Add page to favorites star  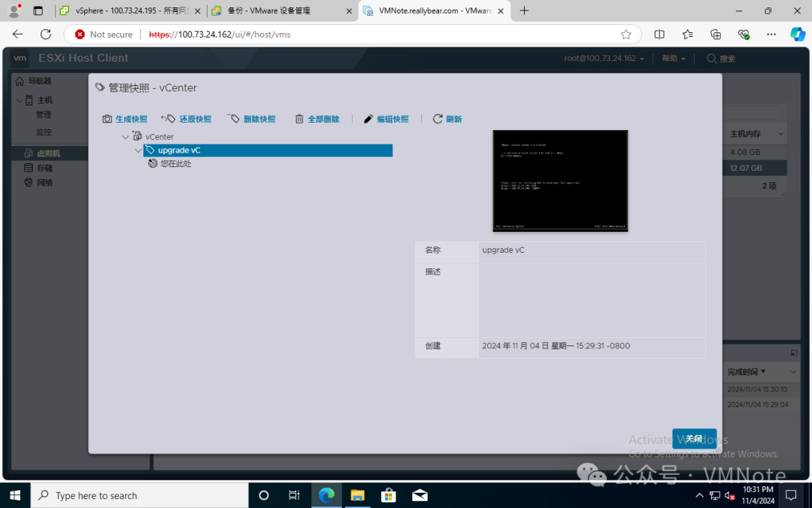[626, 34]
